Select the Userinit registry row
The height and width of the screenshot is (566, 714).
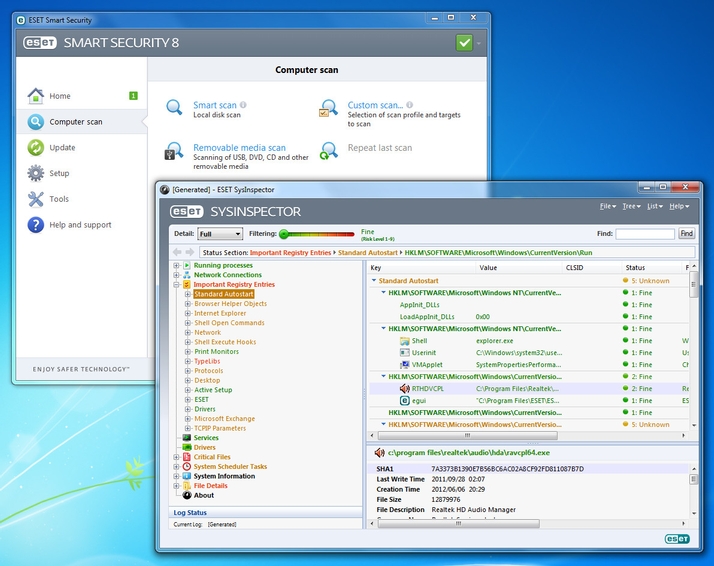(528, 352)
